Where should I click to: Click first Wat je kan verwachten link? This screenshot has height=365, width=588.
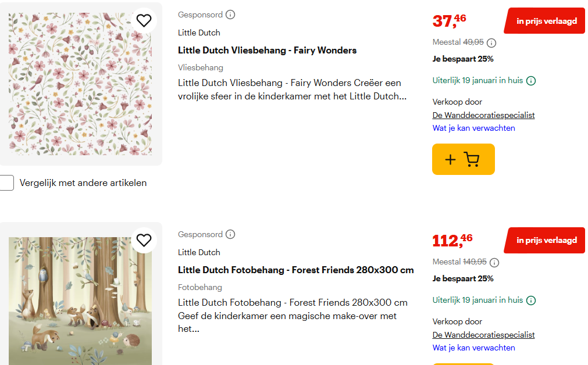(x=473, y=128)
